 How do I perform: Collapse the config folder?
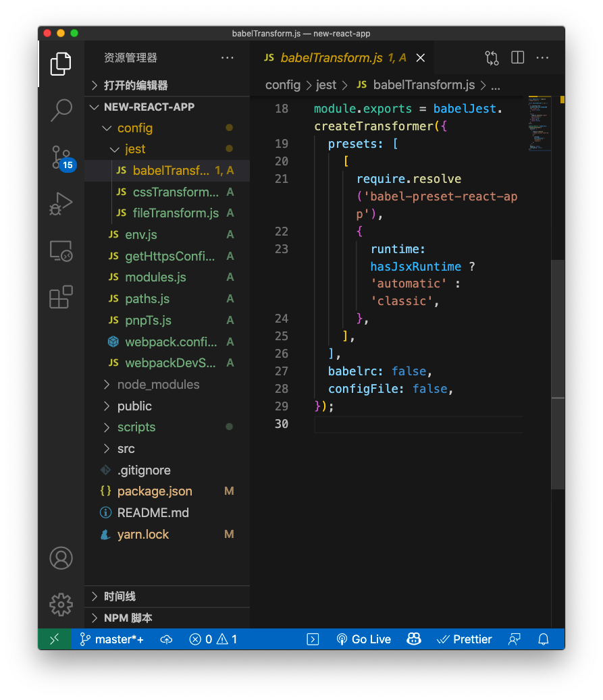click(134, 128)
